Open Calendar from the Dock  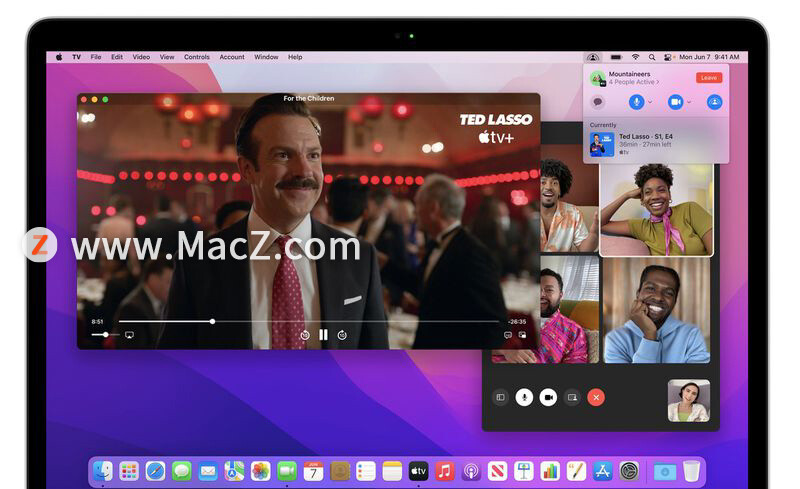(313, 471)
